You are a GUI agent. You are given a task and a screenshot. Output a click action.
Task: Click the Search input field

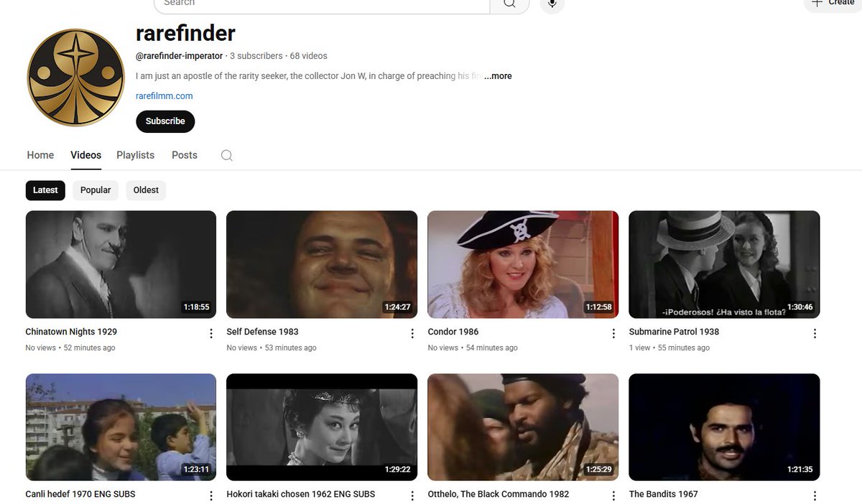[x=322, y=4]
